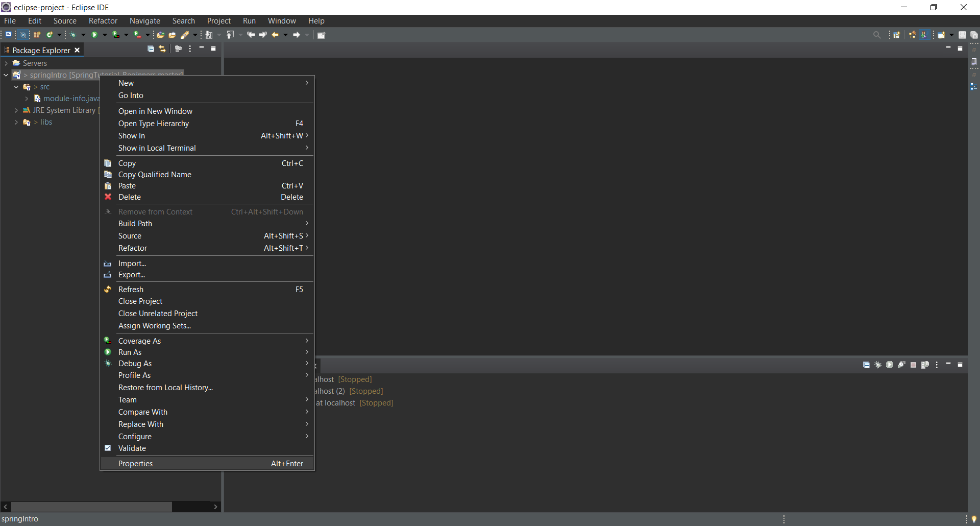980x526 pixels.
Task: Open the Back history dropdown arrow
Action: [x=285, y=35]
